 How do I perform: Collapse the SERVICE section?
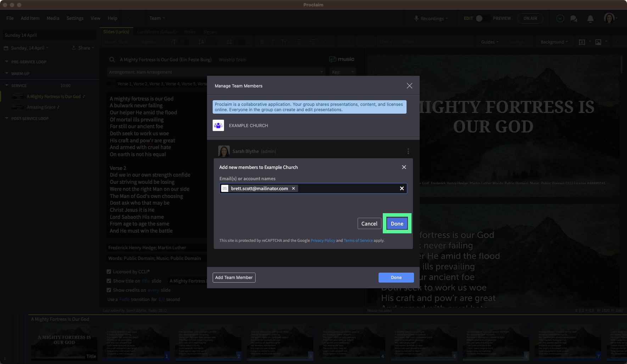(x=7, y=85)
